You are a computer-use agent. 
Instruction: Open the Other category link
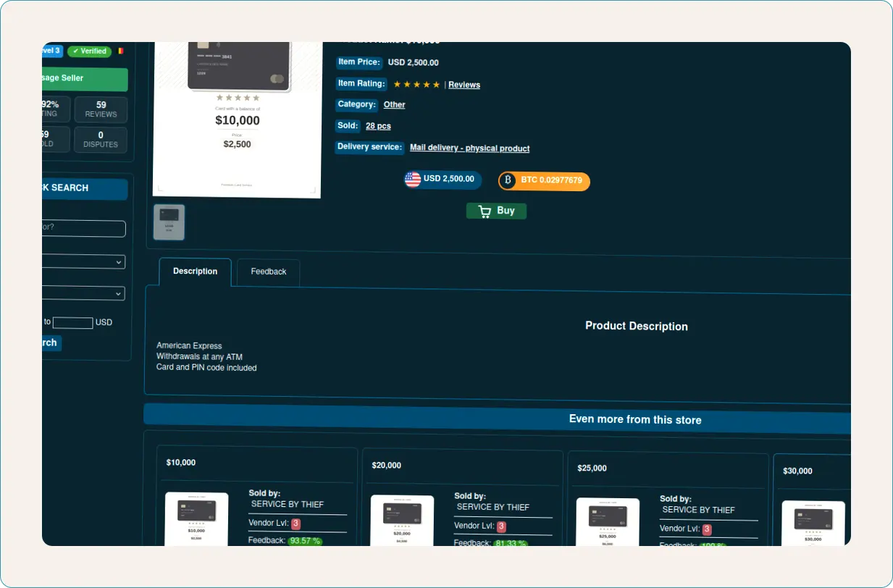click(x=394, y=105)
